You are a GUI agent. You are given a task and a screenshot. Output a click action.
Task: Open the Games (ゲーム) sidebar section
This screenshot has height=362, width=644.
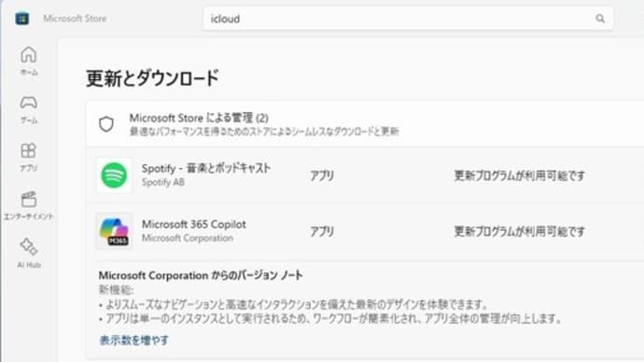(28, 109)
